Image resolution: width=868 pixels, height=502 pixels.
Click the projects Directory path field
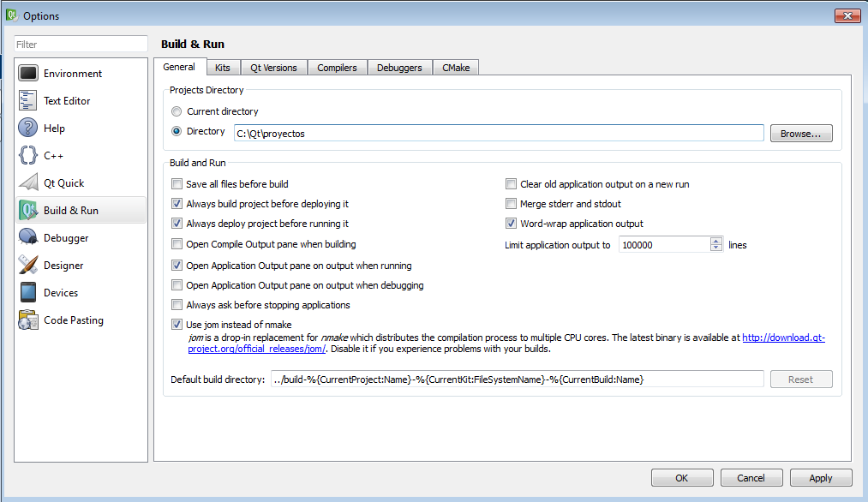pos(499,133)
